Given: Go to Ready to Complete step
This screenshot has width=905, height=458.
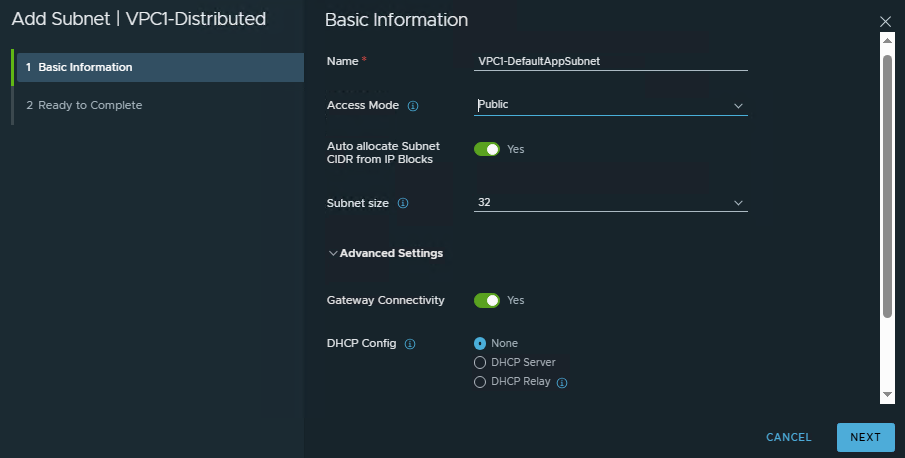Looking at the screenshot, I should tap(157, 105).
